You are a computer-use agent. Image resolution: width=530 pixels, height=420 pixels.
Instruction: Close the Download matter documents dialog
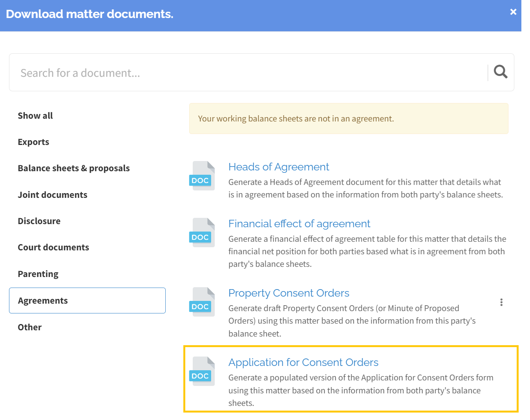click(x=513, y=12)
